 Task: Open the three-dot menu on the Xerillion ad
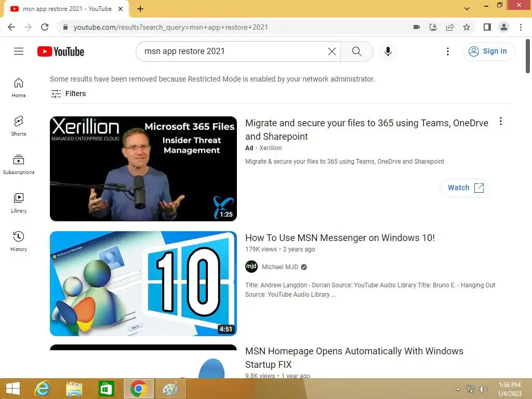(x=500, y=121)
